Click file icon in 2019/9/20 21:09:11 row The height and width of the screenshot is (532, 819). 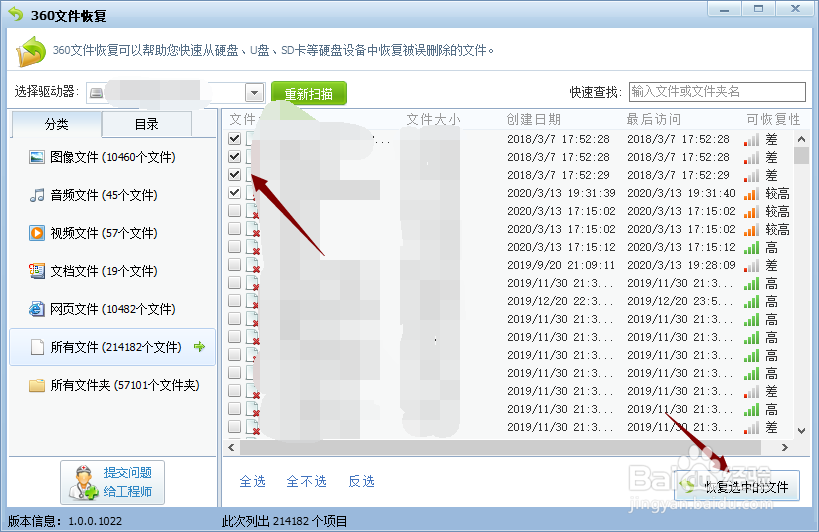point(253,265)
